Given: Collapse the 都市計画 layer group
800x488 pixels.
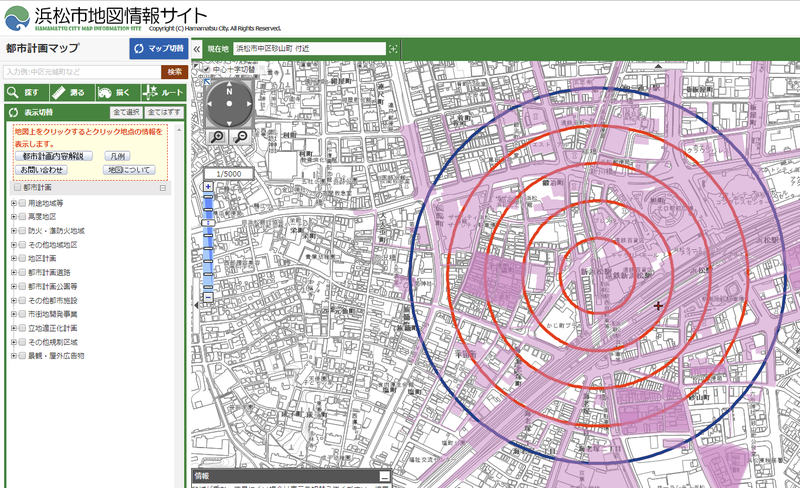Looking at the screenshot, I should pos(162,187).
